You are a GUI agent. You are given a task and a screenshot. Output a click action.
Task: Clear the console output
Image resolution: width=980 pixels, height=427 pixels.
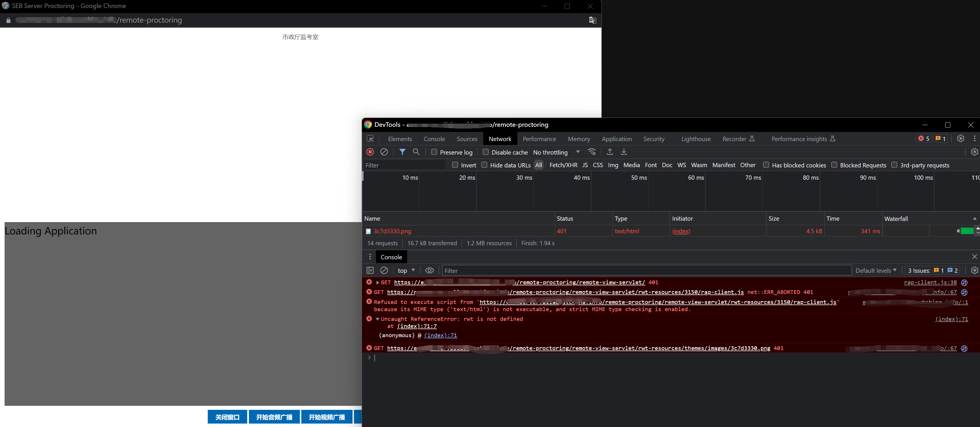384,270
